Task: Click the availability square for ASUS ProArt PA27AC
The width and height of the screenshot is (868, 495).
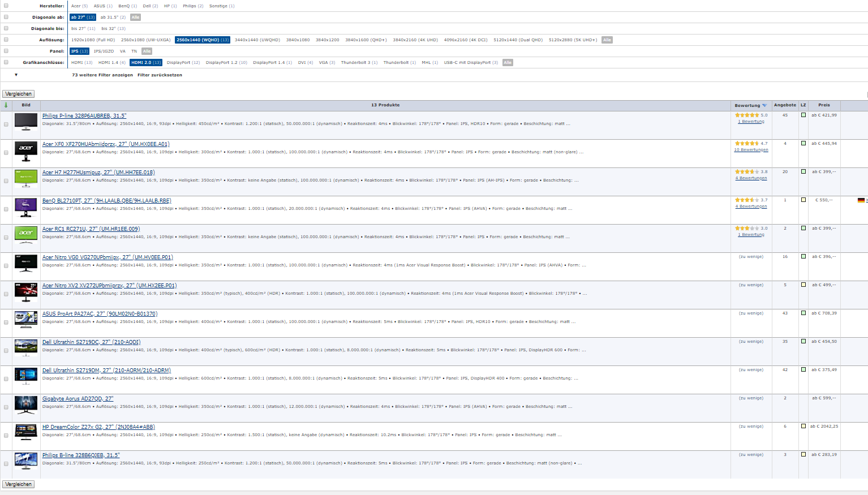Action: (x=803, y=313)
